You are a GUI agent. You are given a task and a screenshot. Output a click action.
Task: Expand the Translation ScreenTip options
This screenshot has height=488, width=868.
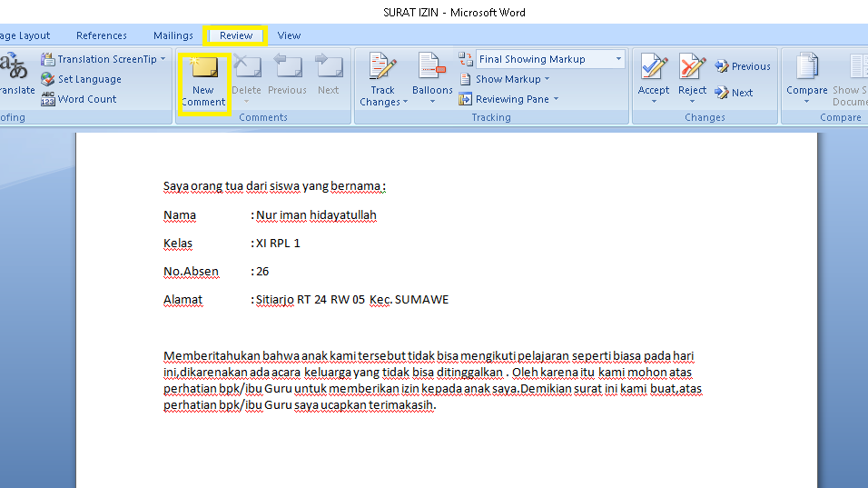pos(163,59)
